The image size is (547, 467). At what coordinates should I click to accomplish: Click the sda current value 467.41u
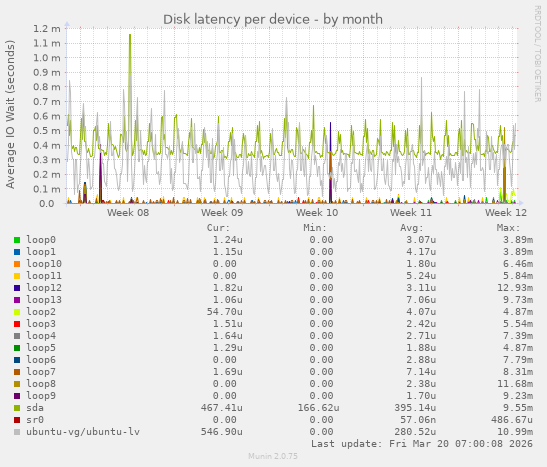click(222, 408)
